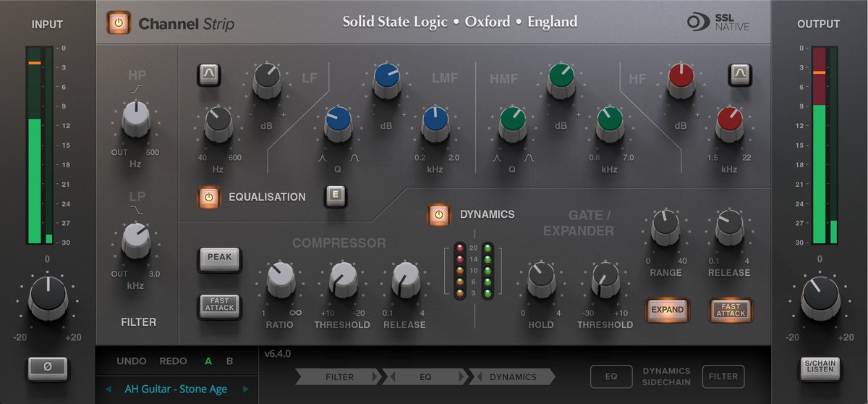Click the input level meter
The image size is (868, 404).
(39, 145)
